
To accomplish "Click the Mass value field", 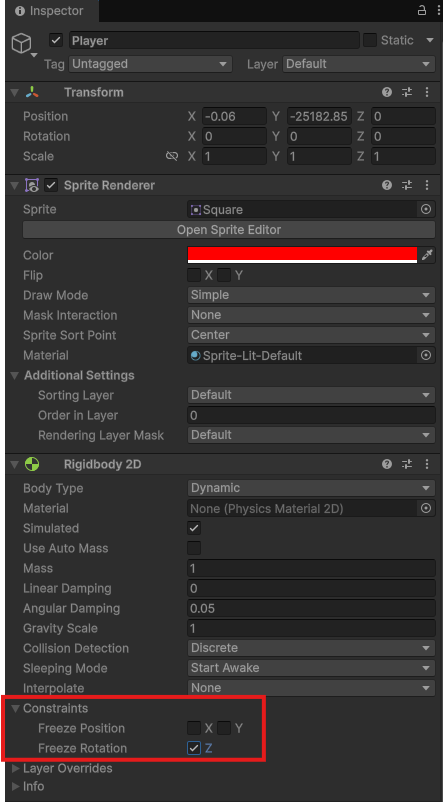I will (311, 568).
